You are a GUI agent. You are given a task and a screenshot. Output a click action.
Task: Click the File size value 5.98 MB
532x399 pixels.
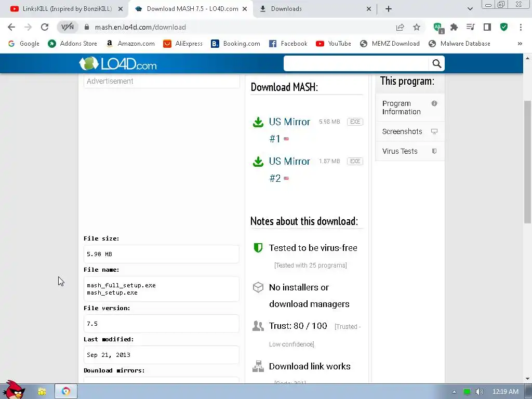[99, 254]
